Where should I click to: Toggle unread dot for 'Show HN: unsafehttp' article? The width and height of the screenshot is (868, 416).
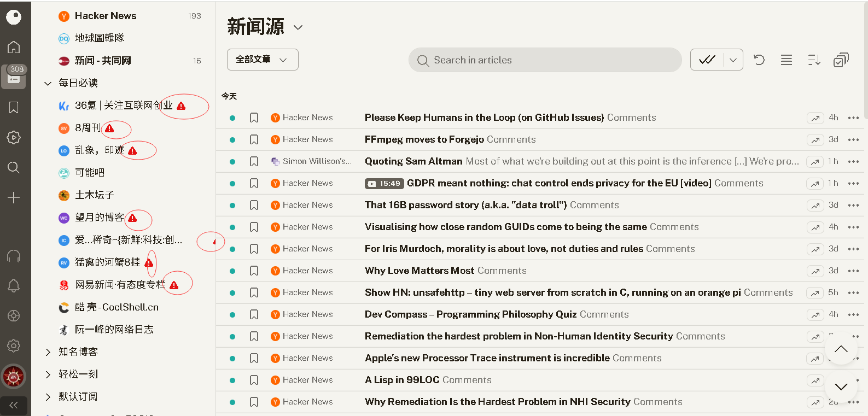(232, 292)
